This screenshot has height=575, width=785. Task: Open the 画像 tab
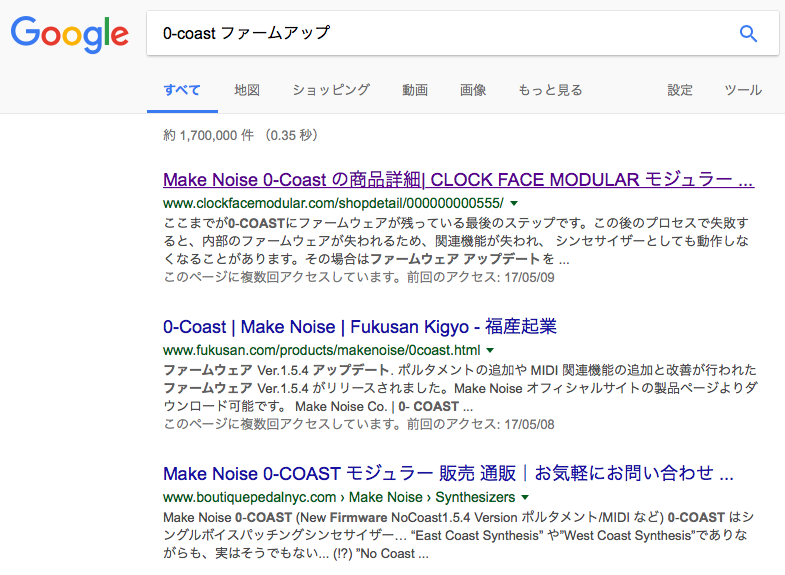(473, 90)
